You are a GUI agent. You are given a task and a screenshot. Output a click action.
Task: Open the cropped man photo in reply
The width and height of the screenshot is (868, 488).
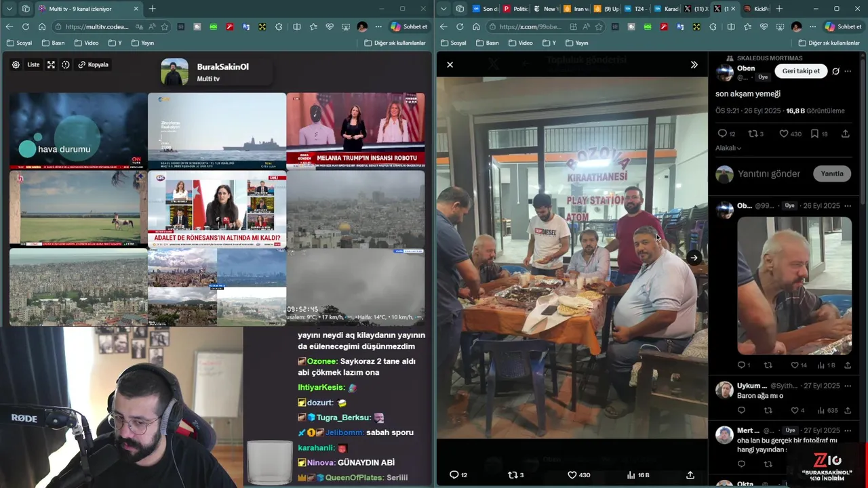794,285
